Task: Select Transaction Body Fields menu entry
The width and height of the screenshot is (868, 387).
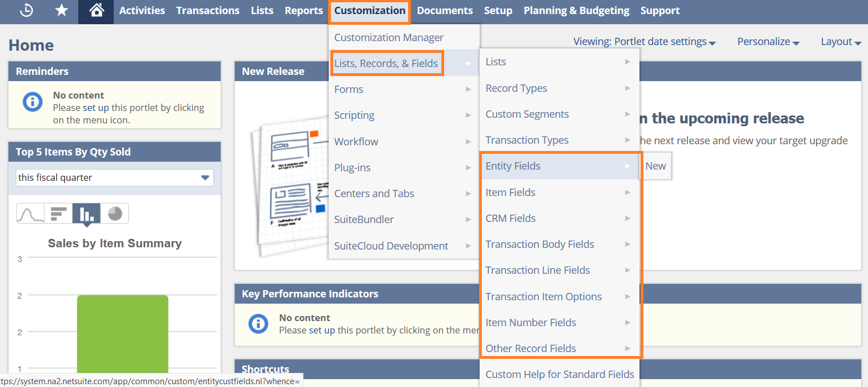Action: pos(539,244)
